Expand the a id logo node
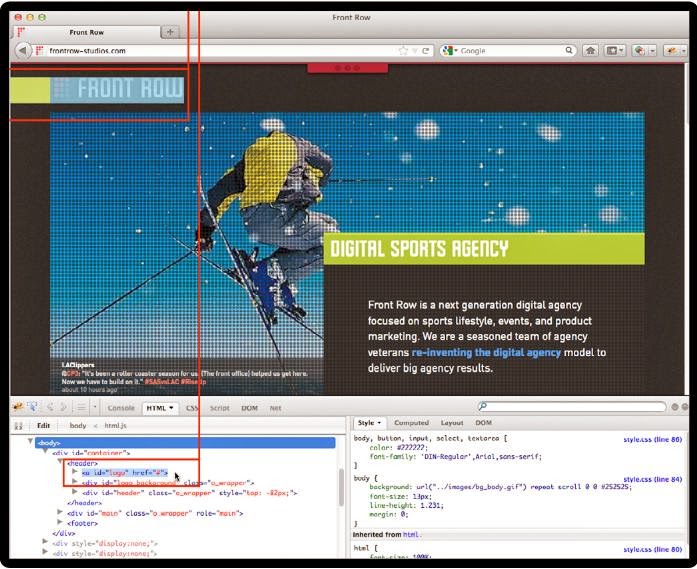Viewport: 697px width, 569px height. coord(75,472)
